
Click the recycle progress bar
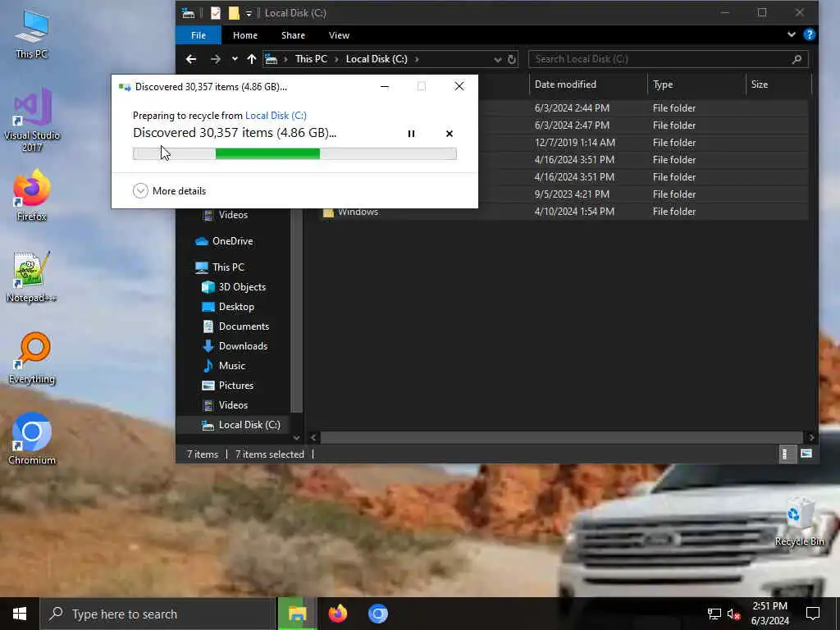coord(294,153)
